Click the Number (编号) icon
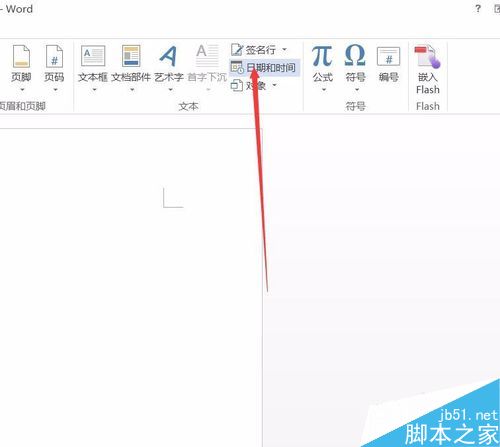The width and height of the screenshot is (500, 447). click(388, 57)
